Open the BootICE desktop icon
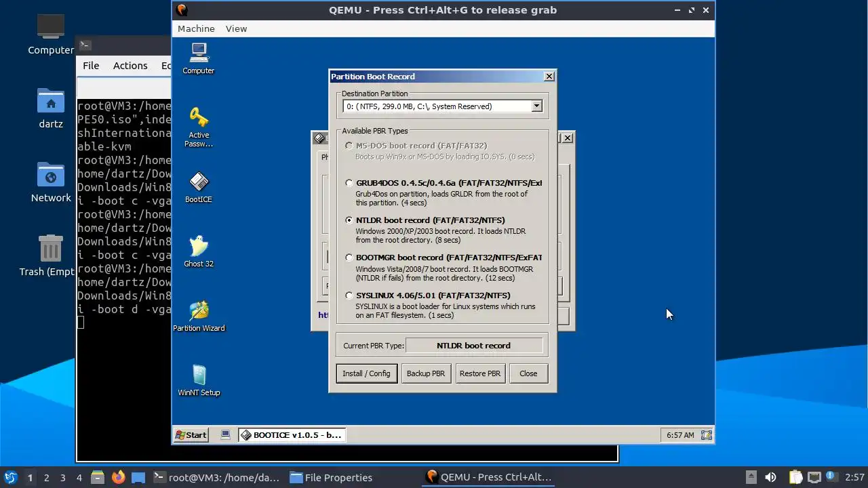 [199, 188]
